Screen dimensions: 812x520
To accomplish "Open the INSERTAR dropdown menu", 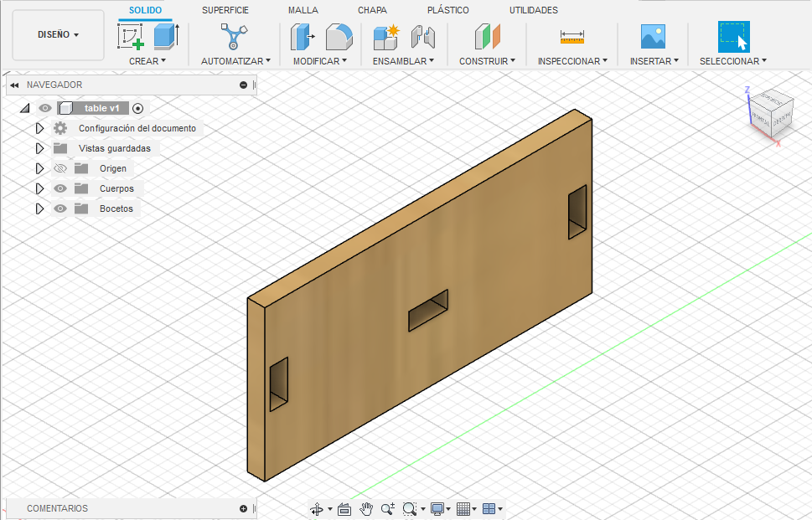I will [654, 61].
